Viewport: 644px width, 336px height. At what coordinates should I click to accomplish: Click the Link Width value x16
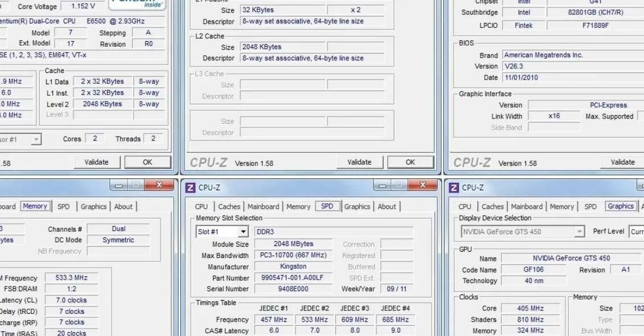554,116
